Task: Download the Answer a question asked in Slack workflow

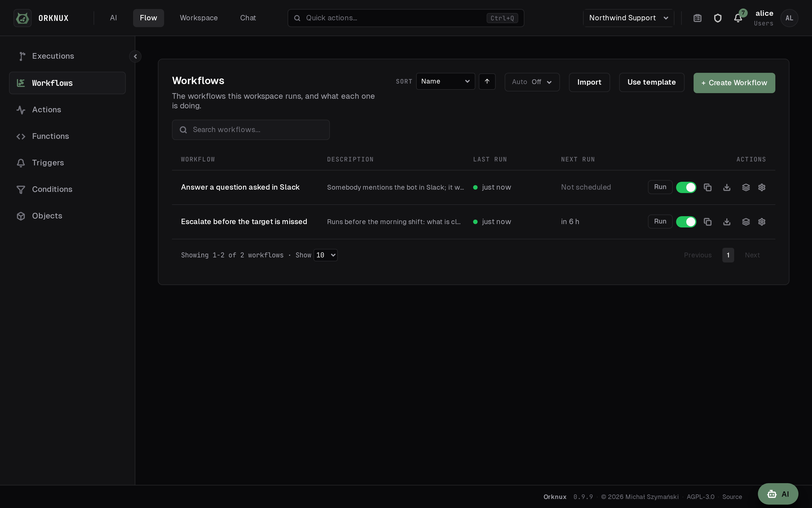Action: pos(727,187)
